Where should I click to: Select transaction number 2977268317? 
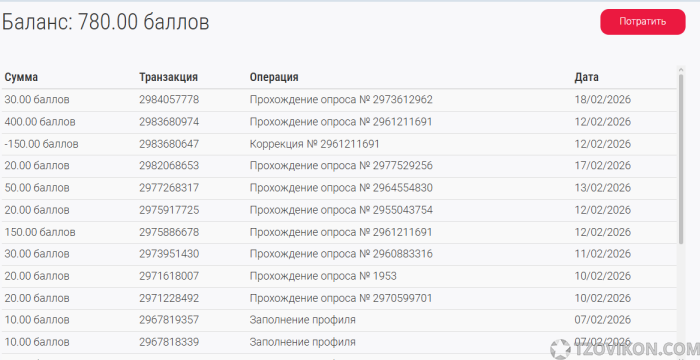tap(169, 188)
